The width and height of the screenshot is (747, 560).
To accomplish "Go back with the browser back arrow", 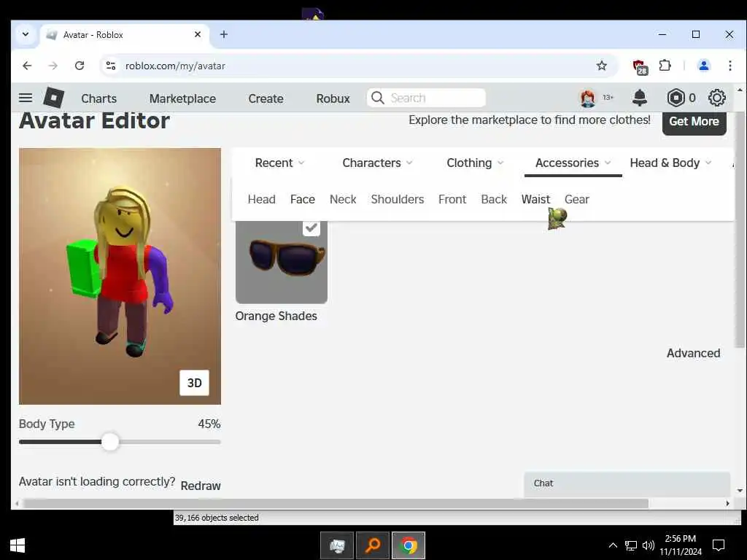I will [27, 66].
